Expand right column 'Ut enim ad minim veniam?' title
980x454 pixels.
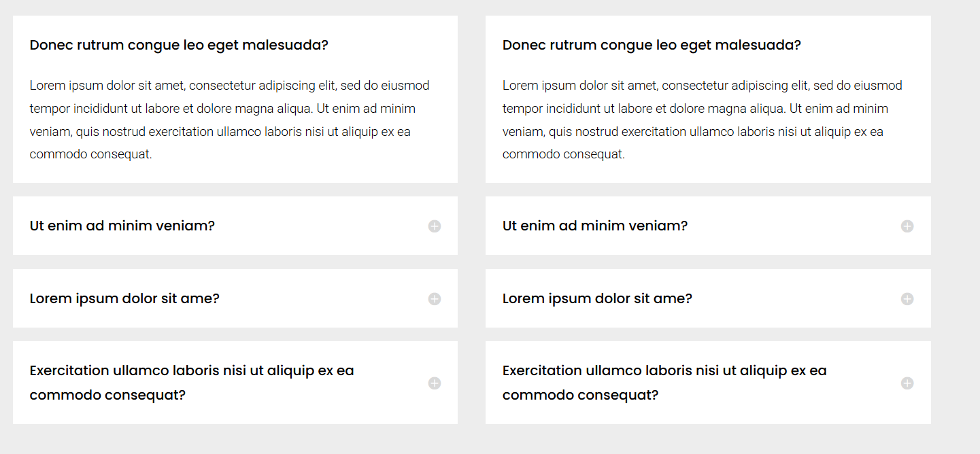595,226
